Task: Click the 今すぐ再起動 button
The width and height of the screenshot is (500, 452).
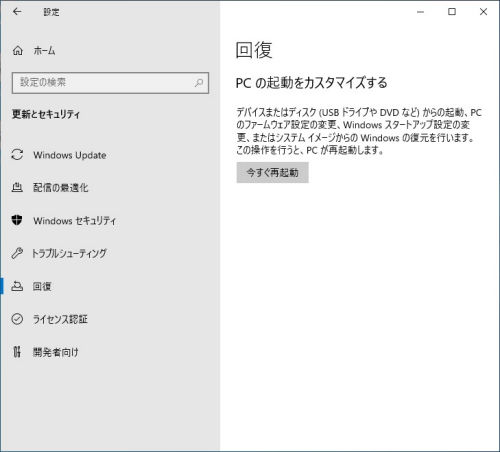Action: [272, 172]
